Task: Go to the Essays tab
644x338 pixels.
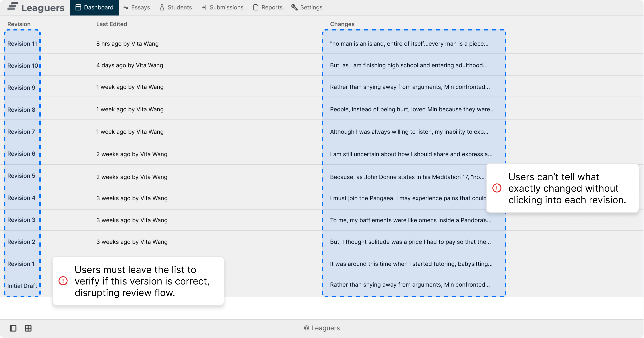Action: click(136, 7)
